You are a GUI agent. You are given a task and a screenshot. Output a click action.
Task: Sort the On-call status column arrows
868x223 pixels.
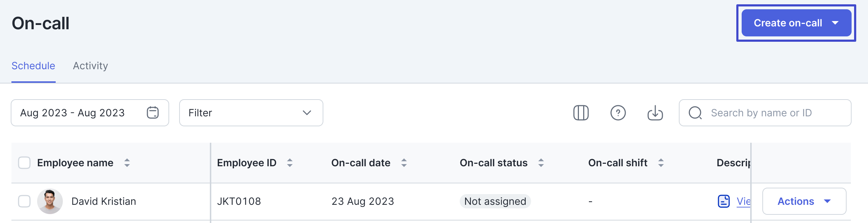coord(541,163)
